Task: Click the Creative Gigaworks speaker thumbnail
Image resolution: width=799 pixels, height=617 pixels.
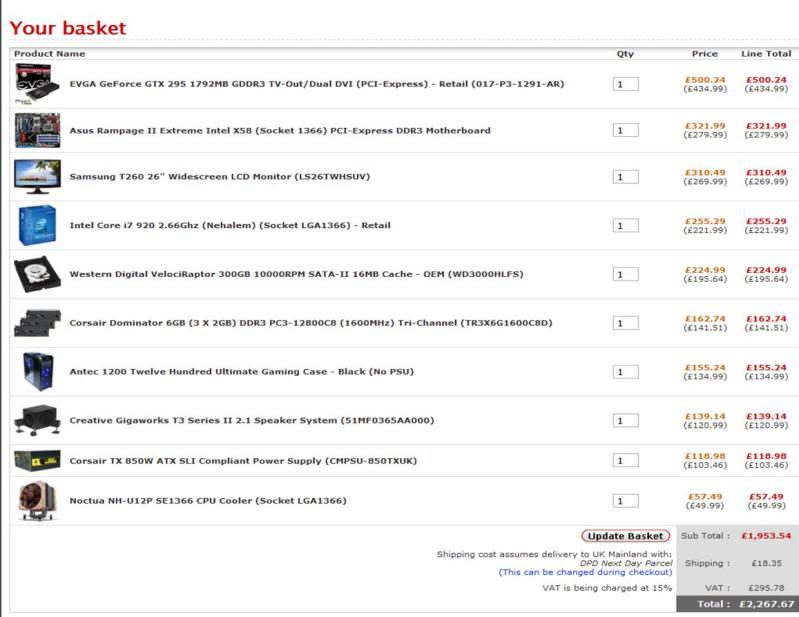Action: (x=37, y=420)
